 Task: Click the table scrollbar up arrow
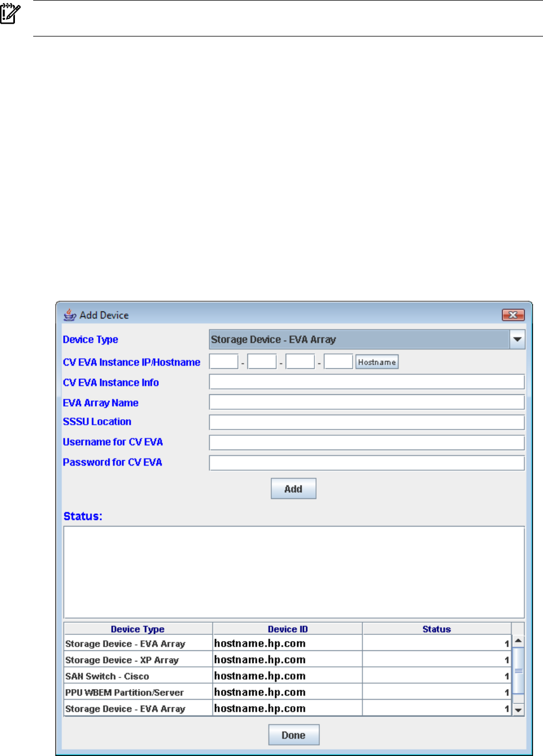pos(518,641)
